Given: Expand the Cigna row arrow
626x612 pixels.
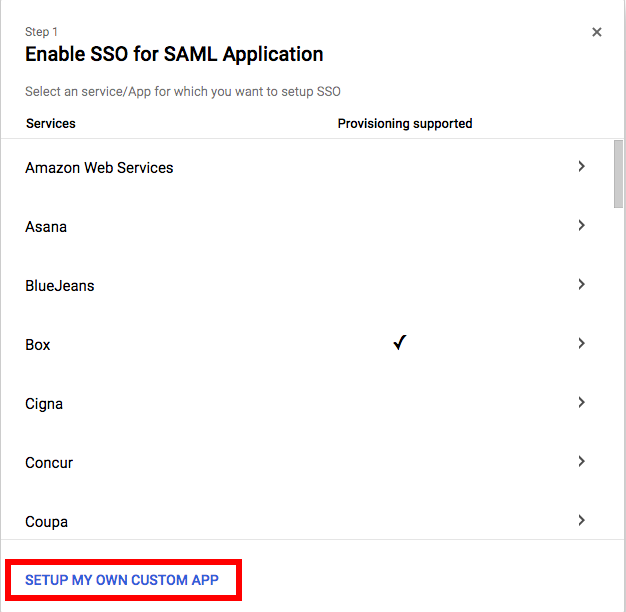Looking at the screenshot, I should coord(581,403).
